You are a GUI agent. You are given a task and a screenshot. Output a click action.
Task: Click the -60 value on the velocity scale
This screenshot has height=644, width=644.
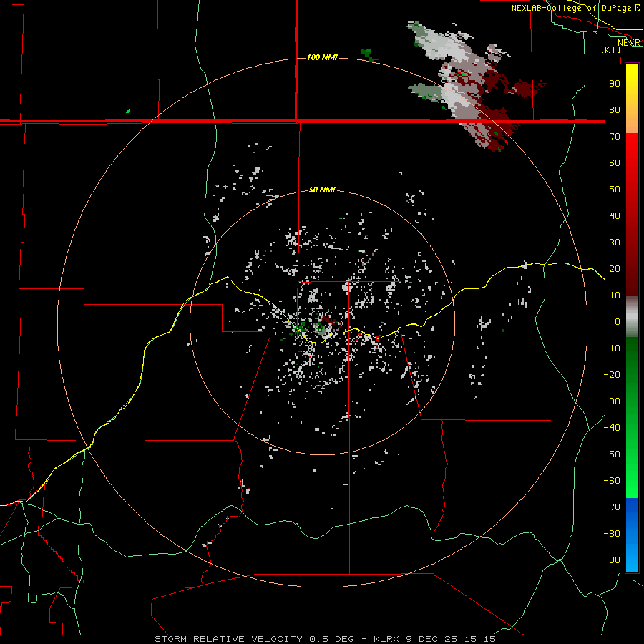[612, 481]
